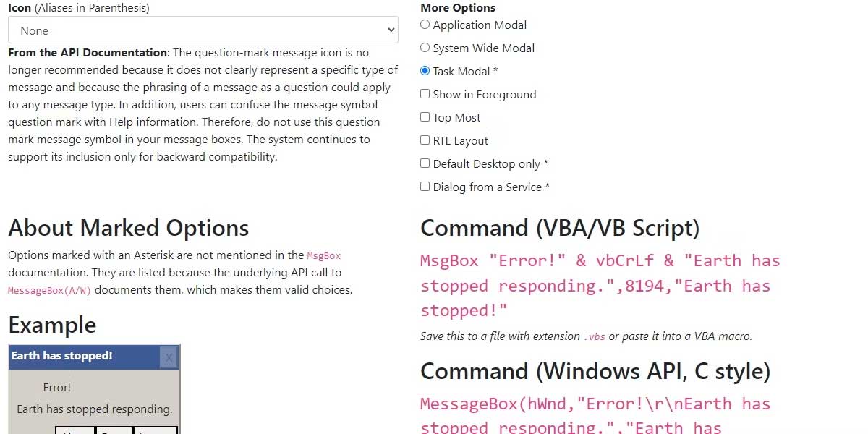Expand the Icon selector chevron arrow

tap(391, 30)
